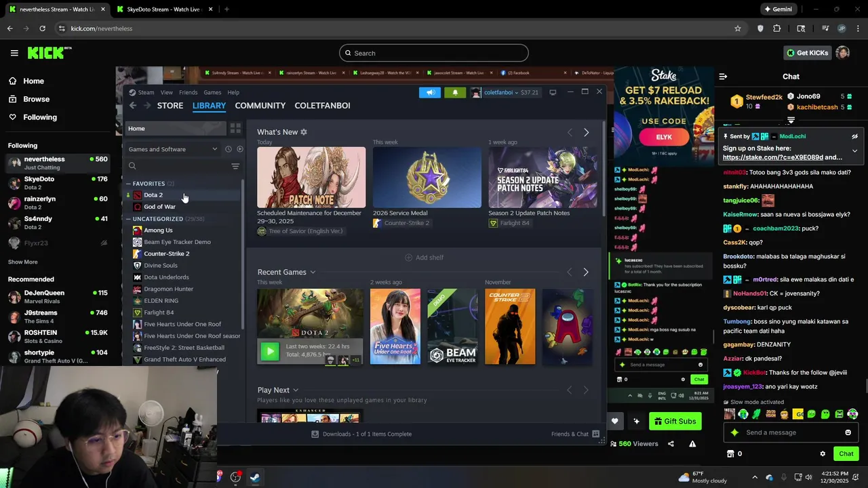Expand the Play Next shelf dropdown
868x488 pixels.
coord(296,390)
